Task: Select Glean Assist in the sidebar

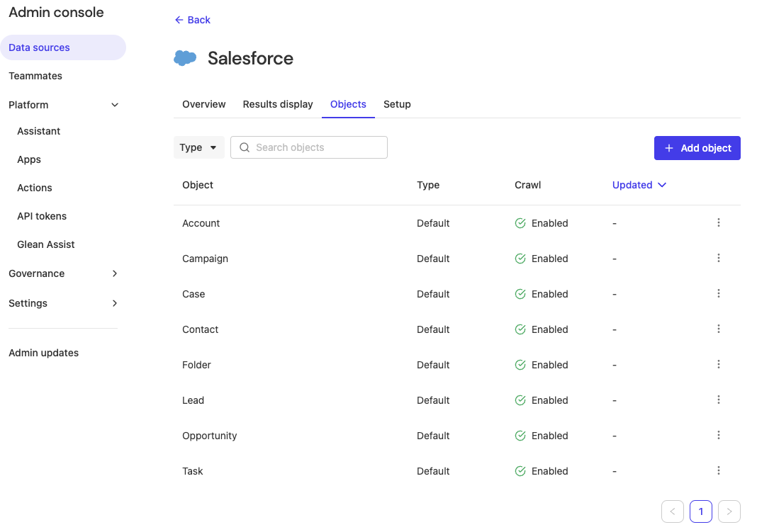Action: [x=45, y=244]
